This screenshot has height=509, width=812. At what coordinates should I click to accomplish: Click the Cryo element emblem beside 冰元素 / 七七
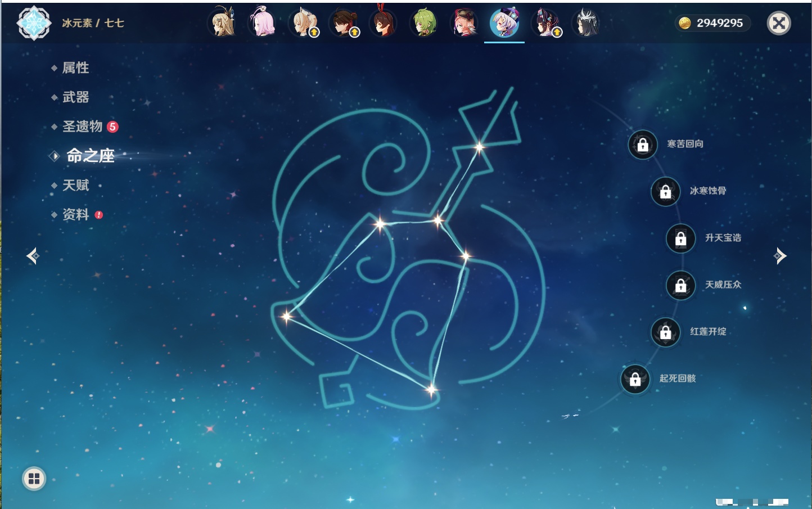click(x=34, y=23)
